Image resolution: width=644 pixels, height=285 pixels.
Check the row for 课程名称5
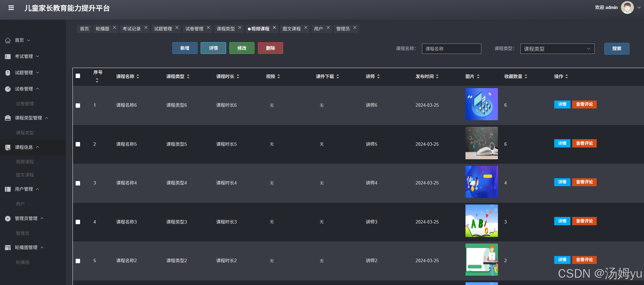coord(78,144)
